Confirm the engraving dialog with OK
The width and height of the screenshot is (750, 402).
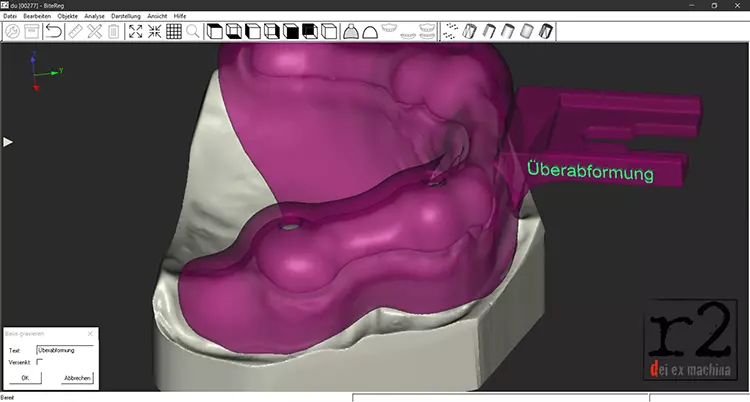coord(24,378)
